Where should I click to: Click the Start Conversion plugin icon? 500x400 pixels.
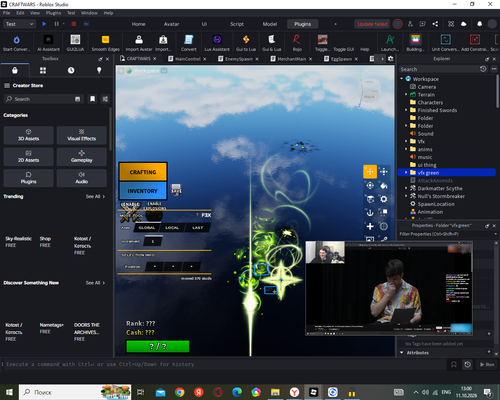click(16, 39)
